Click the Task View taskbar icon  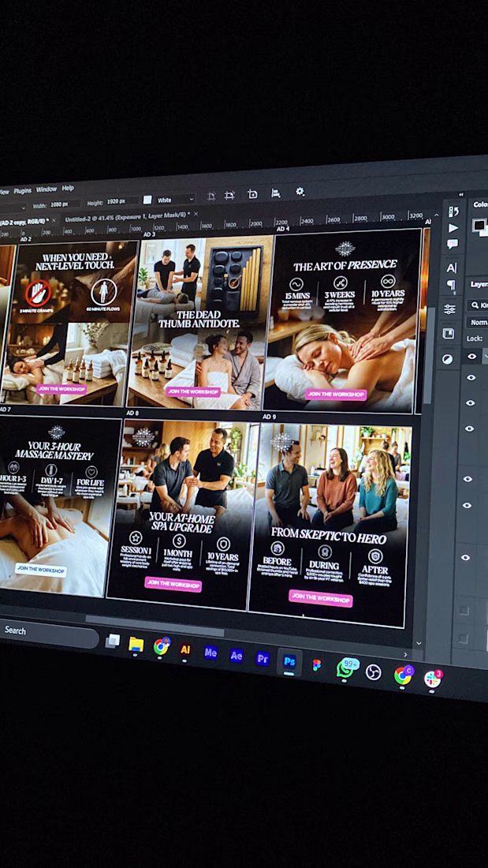(113, 641)
